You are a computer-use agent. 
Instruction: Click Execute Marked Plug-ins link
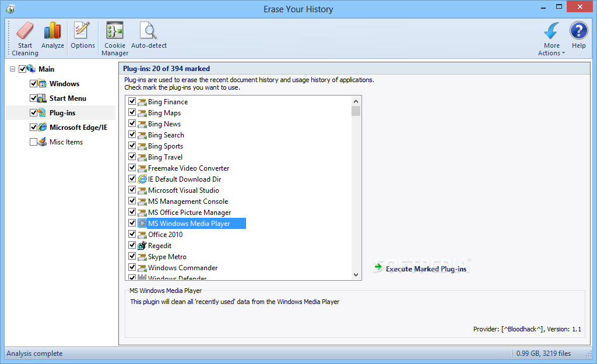[x=426, y=269]
